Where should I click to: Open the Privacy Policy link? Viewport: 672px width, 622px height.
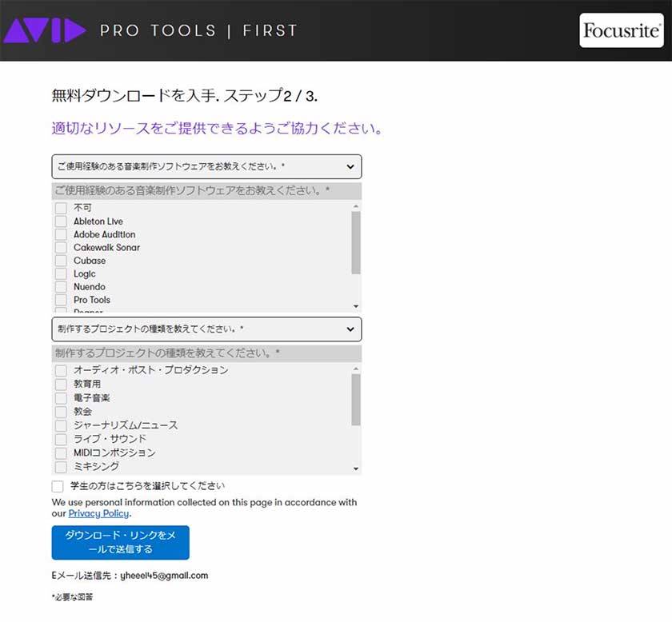[98, 513]
